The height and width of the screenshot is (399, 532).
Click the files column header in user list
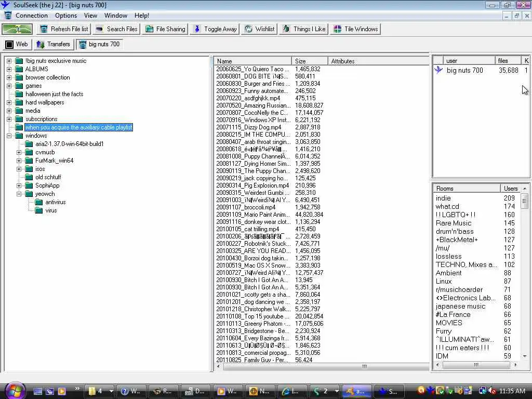[508, 60]
